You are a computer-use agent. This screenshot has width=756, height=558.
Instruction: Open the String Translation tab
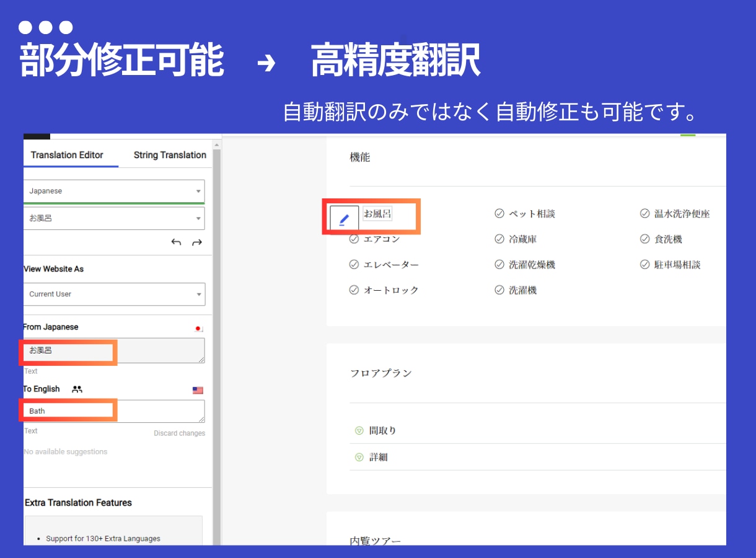pyautogui.click(x=170, y=155)
